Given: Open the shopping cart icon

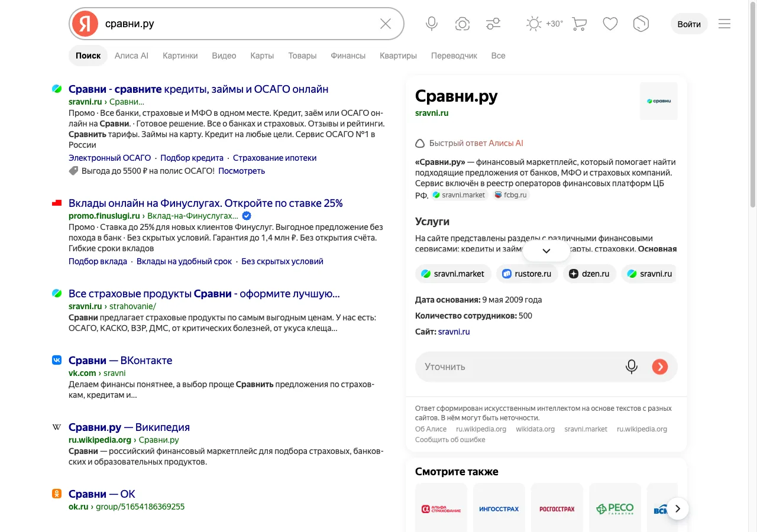Looking at the screenshot, I should [580, 24].
